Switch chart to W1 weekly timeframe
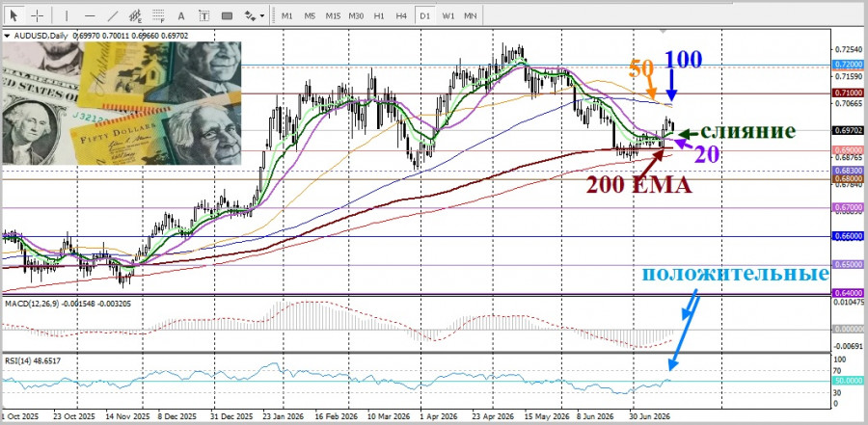Screen dimensions: 868x425 point(448,15)
